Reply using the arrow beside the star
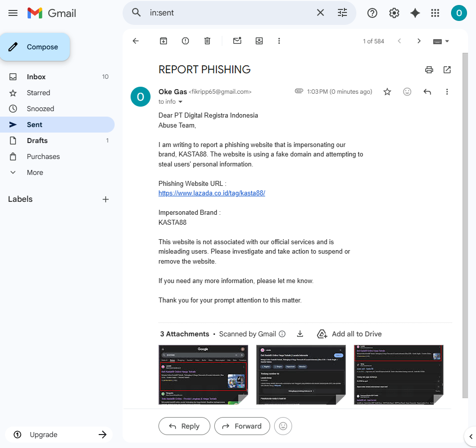This screenshot has height=448, width=476. (427, 92)
